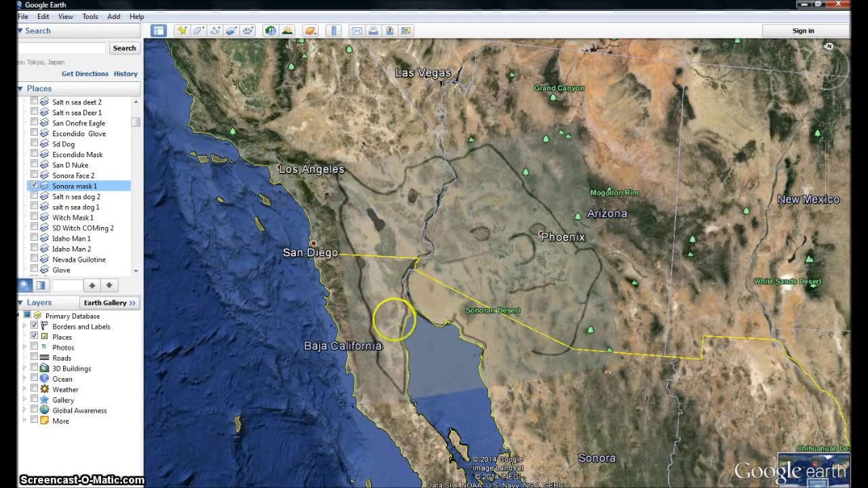The width and height of the screenshot is (868, 488).
Task: Move selected place up with arrow
Action: 92,285
